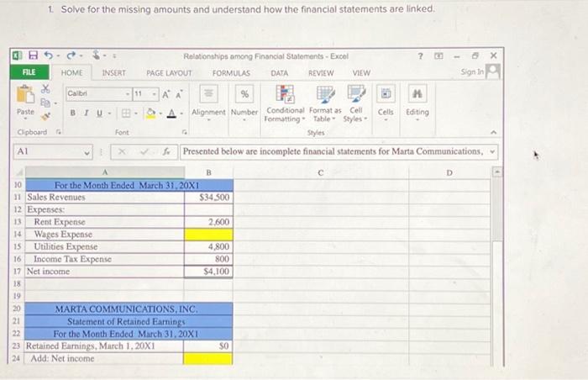Open Font settings dialog launcher

click(184, 132)
